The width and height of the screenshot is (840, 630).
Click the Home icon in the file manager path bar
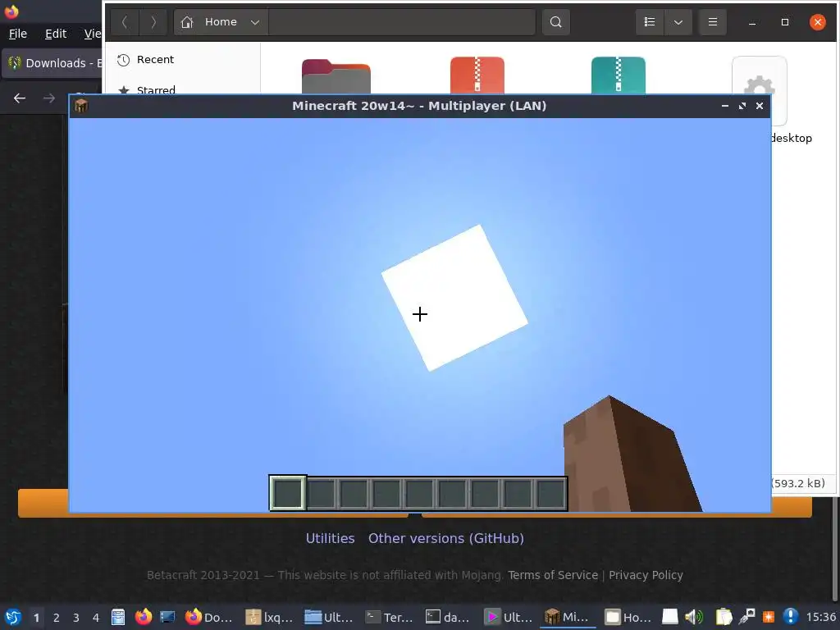tap(187, 22)
